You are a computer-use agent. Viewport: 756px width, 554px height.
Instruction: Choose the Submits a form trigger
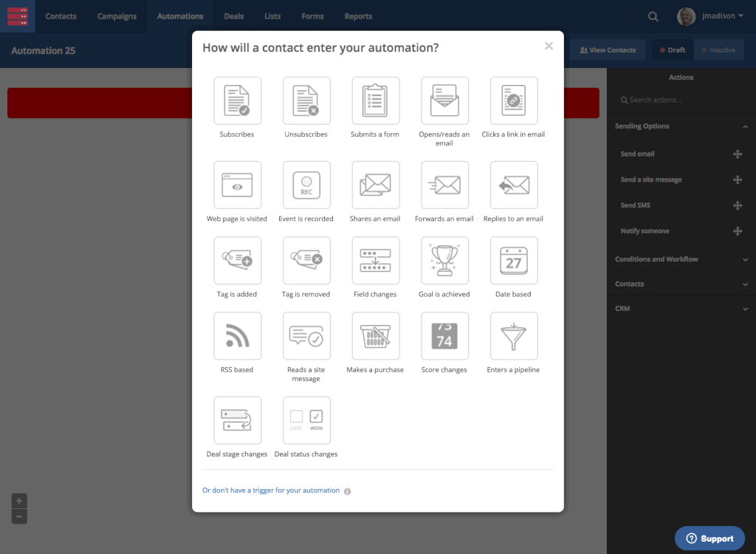pos(375,101)
